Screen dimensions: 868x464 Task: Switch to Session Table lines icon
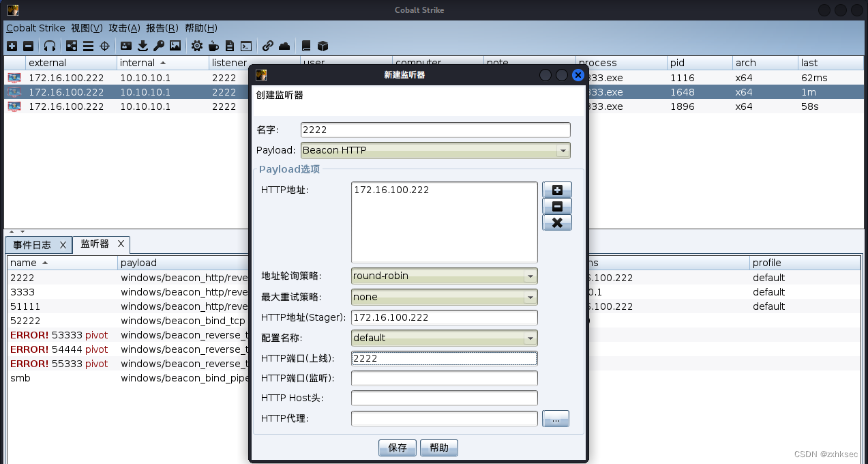pos(88,46)
